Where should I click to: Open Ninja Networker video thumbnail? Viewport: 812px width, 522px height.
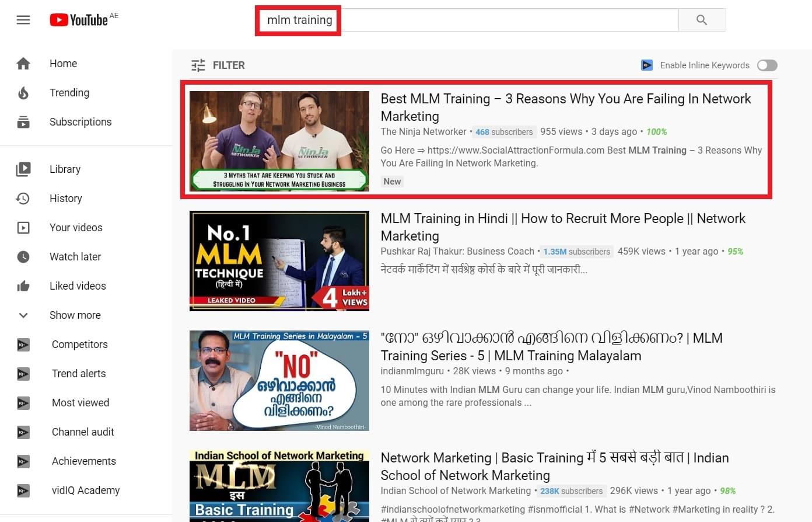point(279,141)
